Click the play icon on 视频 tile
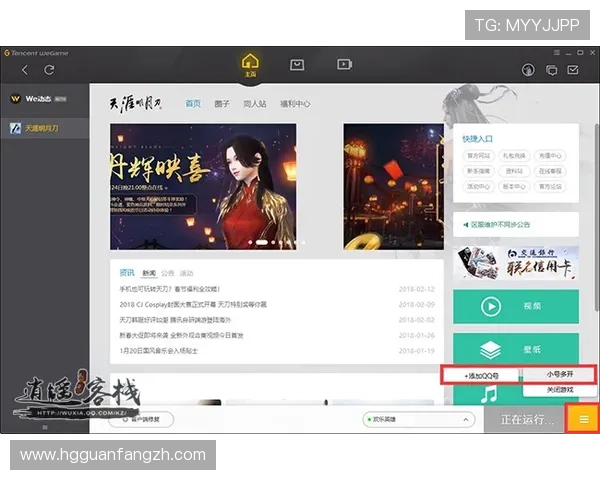This screenshot has width=600, height=480. 491,306
